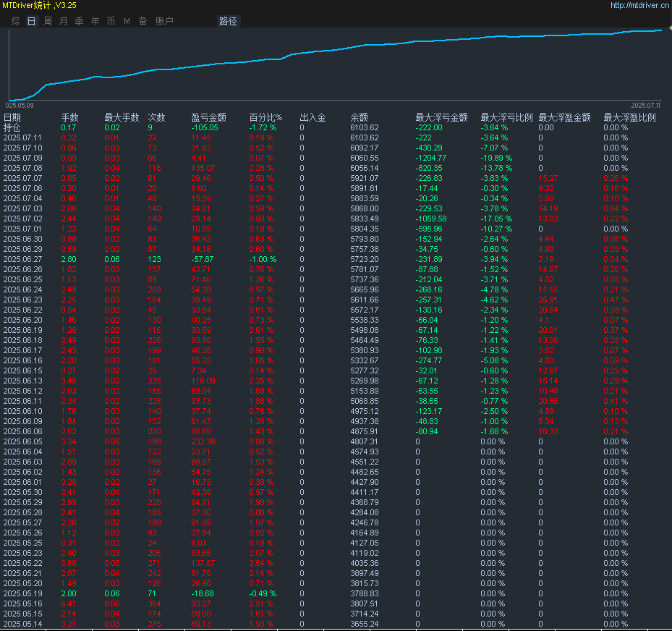Open the 周 weekly statistics tab
Image resolution: width=672 pixels, height=631 pixels.
47,21
